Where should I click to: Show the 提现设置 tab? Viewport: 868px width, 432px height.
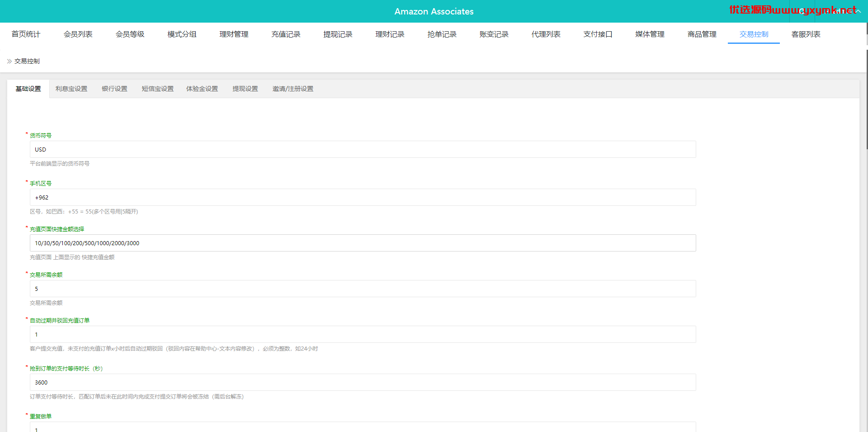245,89
